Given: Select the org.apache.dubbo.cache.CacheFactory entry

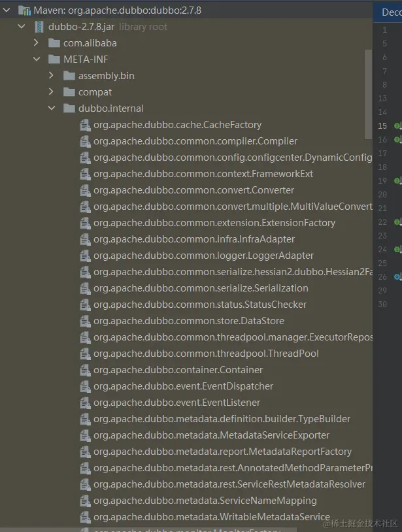Looking at the screenshot, I should [x=177, y=125].
